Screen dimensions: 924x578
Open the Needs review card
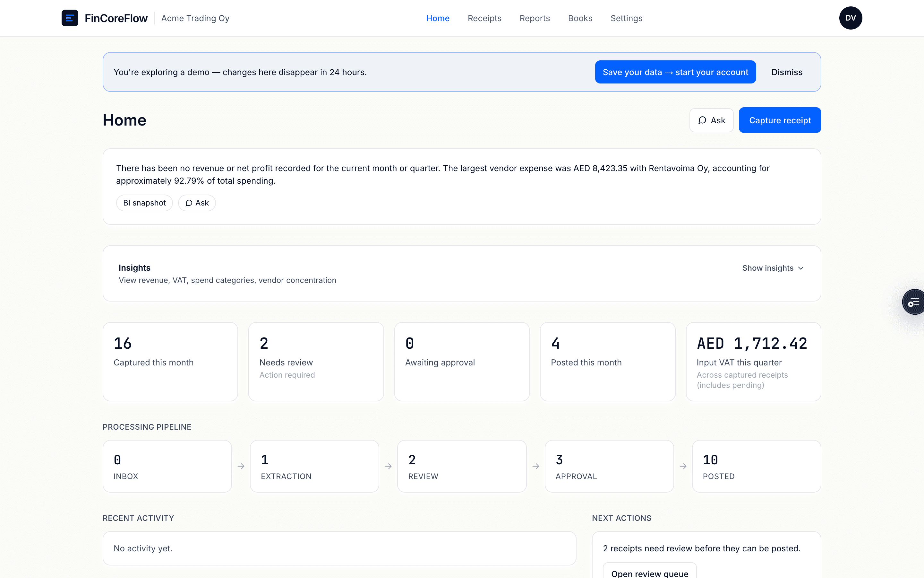click(316, 362)
